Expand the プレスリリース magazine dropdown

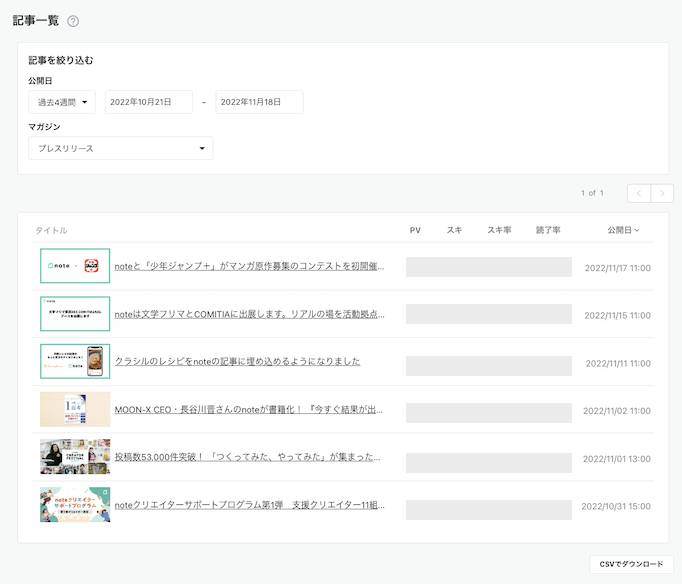pos(120,148)
